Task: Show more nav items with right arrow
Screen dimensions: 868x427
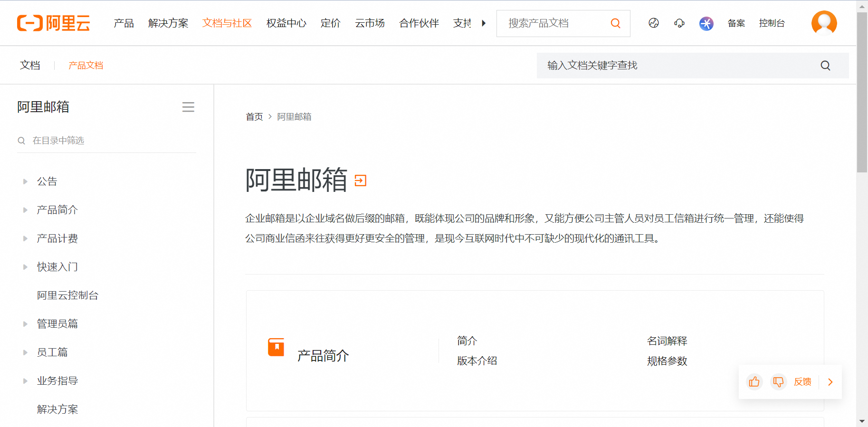Action: pos(484,23)
